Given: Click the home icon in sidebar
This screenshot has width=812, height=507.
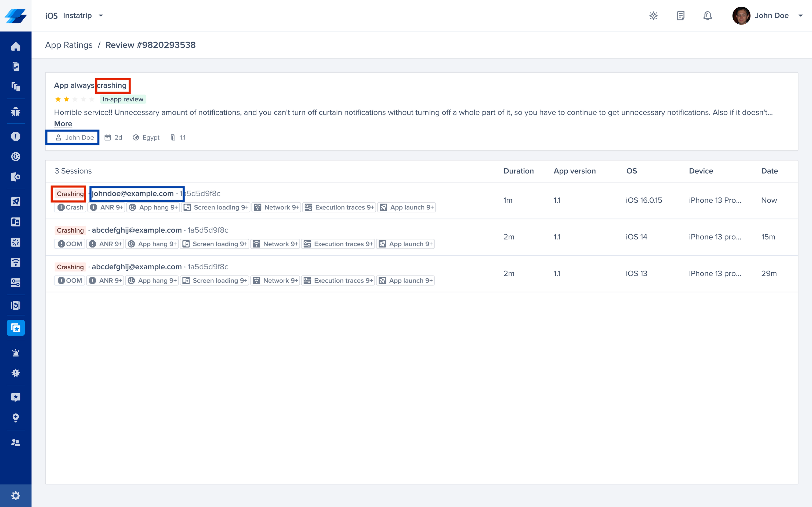Looking at the screenshot, I should point(15,46).
